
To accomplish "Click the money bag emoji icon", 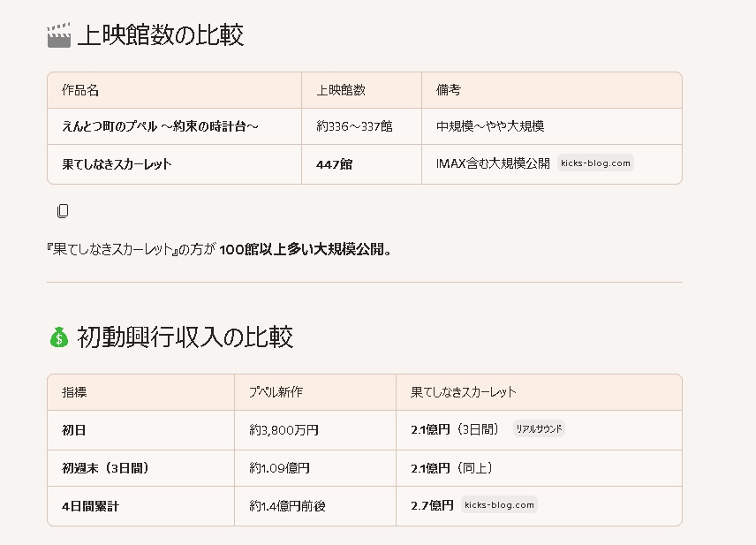I will 58,337.
